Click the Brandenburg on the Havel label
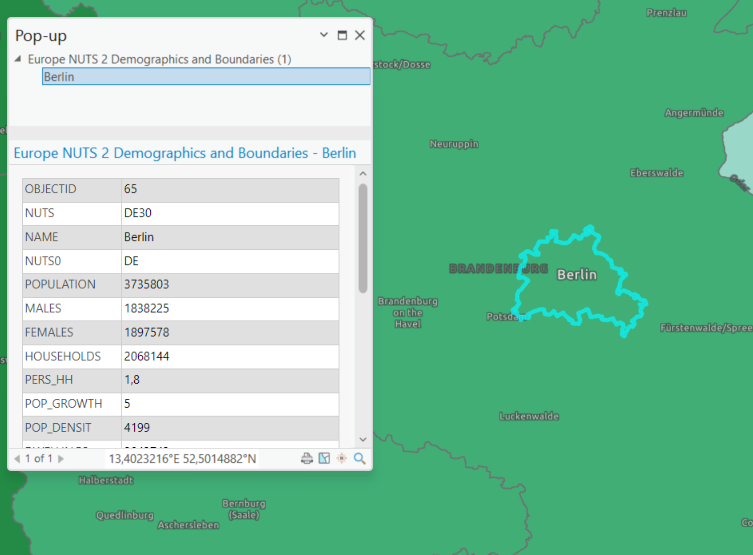This screenshot has width=753, height=555. click(408, 313)
